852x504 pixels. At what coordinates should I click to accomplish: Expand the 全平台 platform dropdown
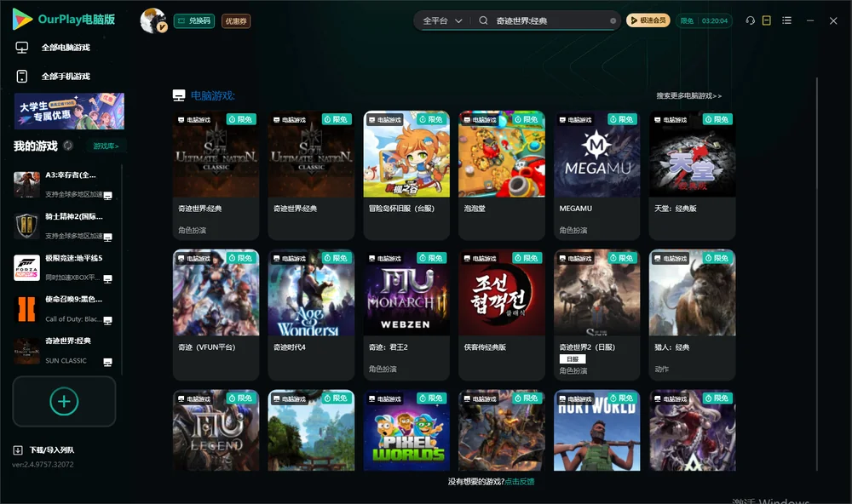coord(443,20)
